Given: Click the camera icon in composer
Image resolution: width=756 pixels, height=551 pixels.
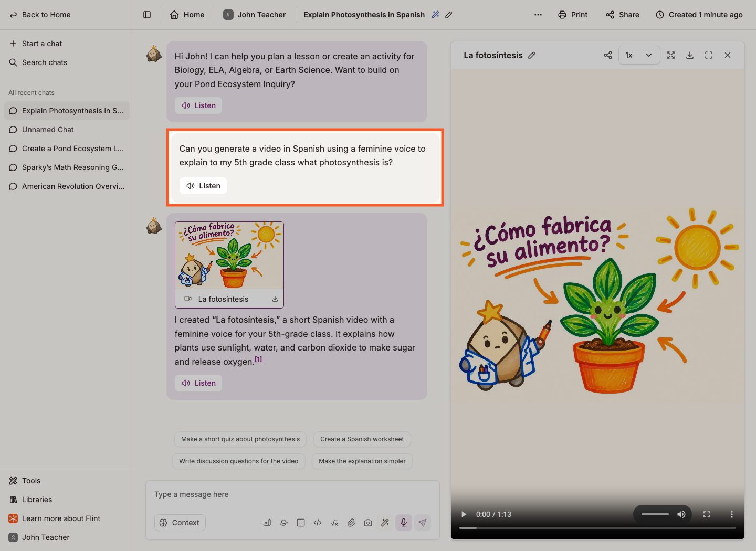Looking at the screenshot, I should (368, 523).
